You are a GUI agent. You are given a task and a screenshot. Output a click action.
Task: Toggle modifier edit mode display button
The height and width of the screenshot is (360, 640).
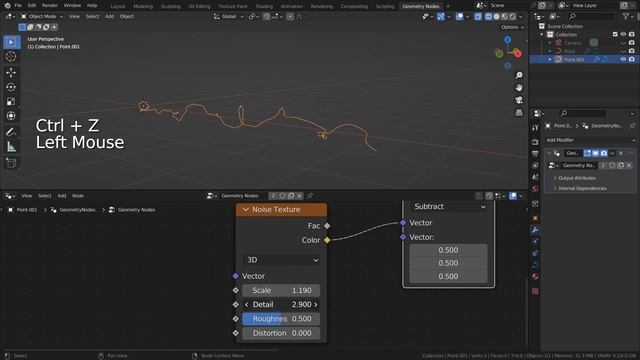[x=587, y=153]
